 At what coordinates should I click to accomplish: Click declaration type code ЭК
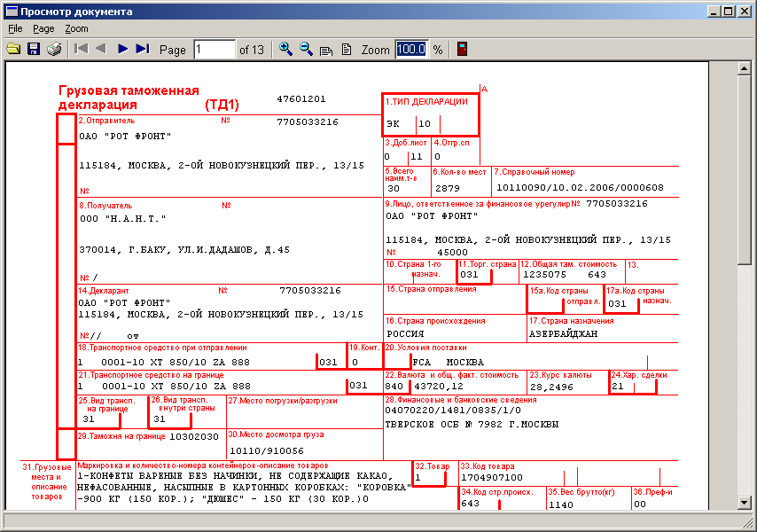coord(393,124)
